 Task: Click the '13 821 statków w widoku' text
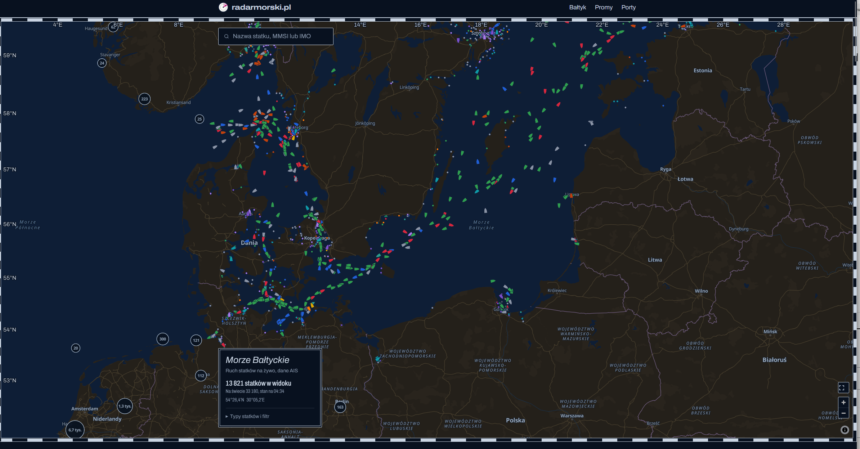click(258, 383)
